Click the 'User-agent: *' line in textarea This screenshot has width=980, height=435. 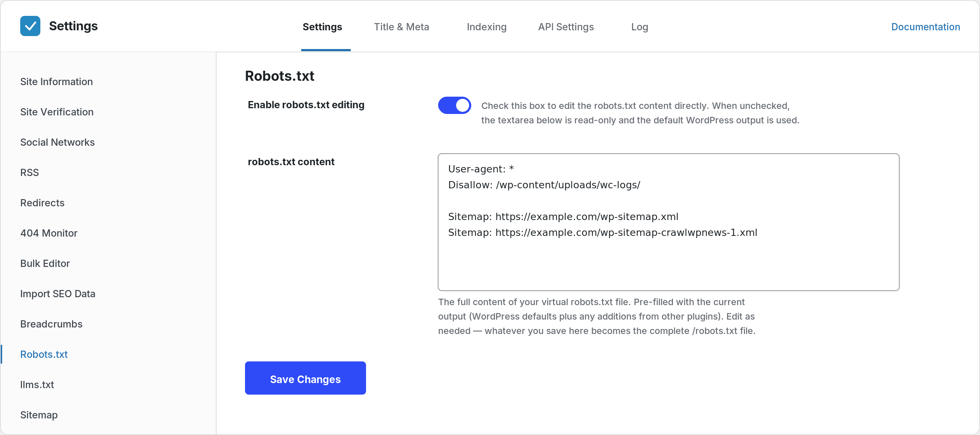pos(481,169)
